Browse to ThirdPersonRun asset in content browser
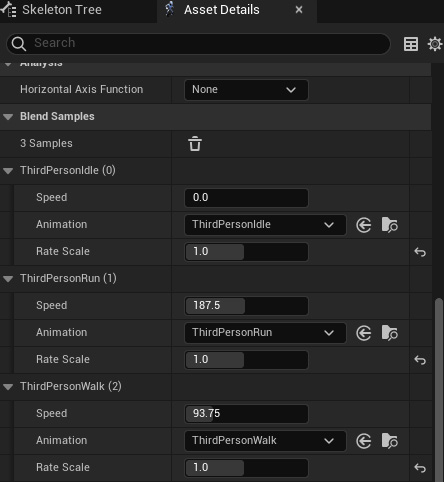Viewport: 444px width, 482px height. [389, 333]
